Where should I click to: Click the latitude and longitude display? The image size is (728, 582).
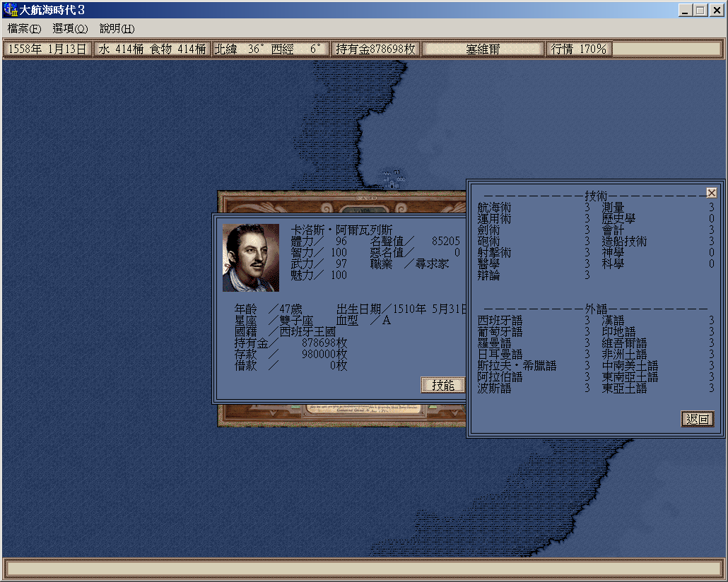[271, 49]
